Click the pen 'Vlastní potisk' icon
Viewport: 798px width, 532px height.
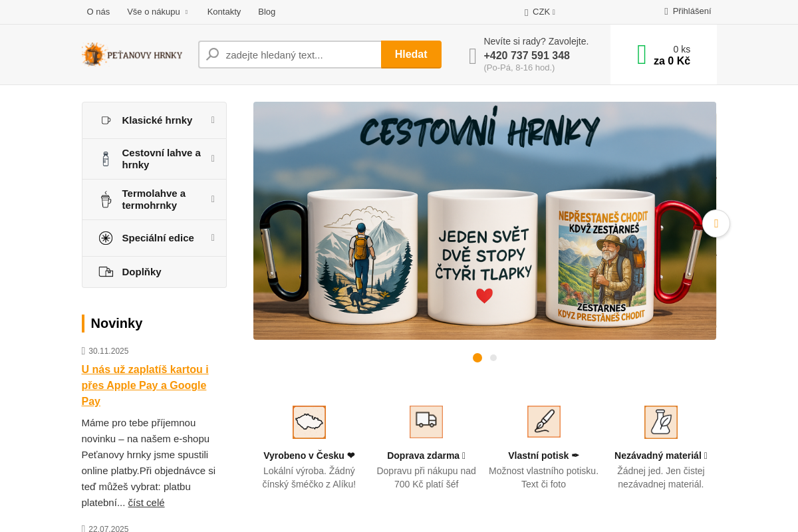544,422
